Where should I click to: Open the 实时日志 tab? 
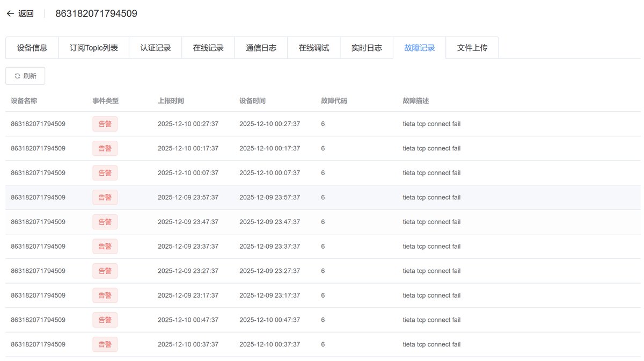367,48
